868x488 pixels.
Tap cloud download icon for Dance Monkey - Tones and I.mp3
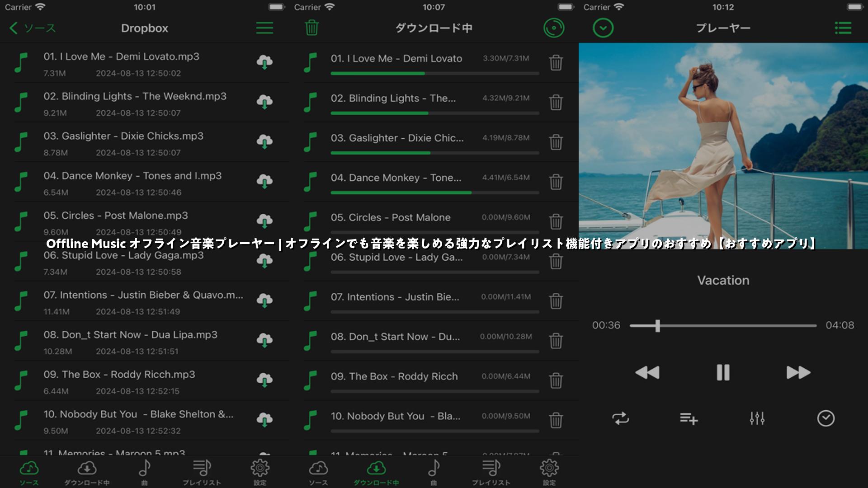click(x=264, y=181)
